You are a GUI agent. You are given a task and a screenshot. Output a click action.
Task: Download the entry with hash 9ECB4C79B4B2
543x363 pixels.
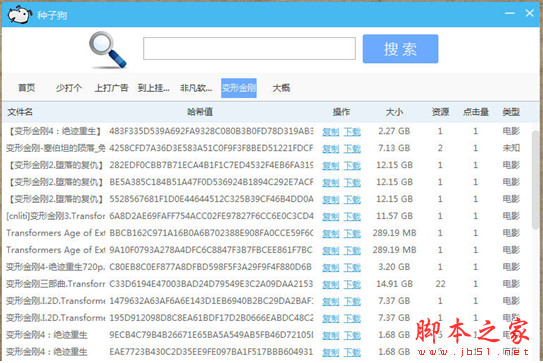click(352, 335)
